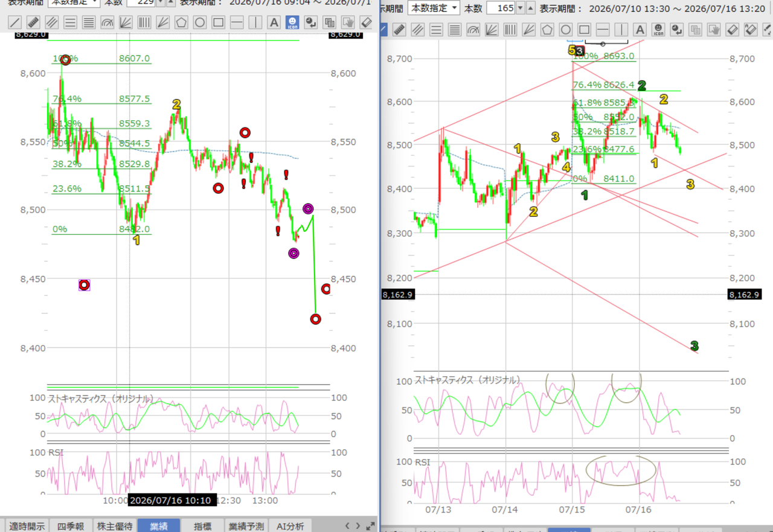The height and width of the screenshot is (532, 773).
Task: Select the ruler measure tool in right chart
Action: 399,29
